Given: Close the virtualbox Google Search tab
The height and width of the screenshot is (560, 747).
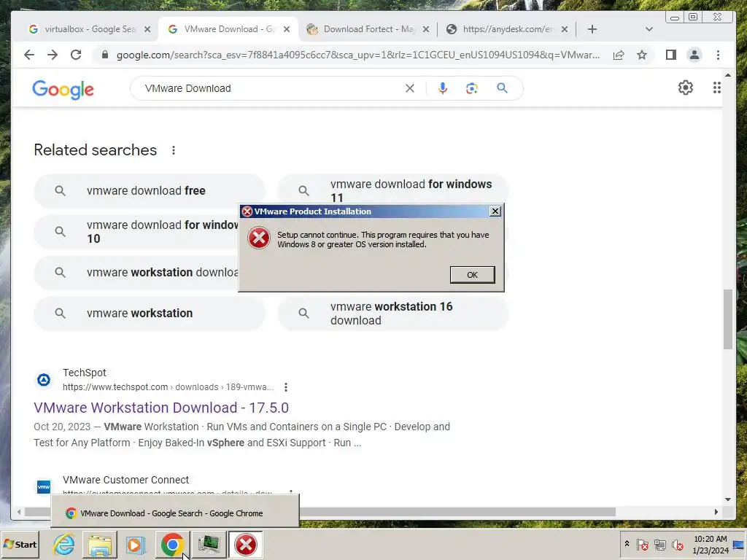Looking at the screenshot, I should coord(147,29).
